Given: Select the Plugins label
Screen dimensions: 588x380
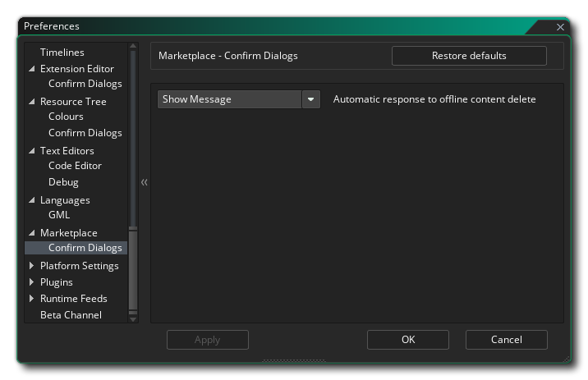Looking at the screenshot, I should click(x=56, y=282).
